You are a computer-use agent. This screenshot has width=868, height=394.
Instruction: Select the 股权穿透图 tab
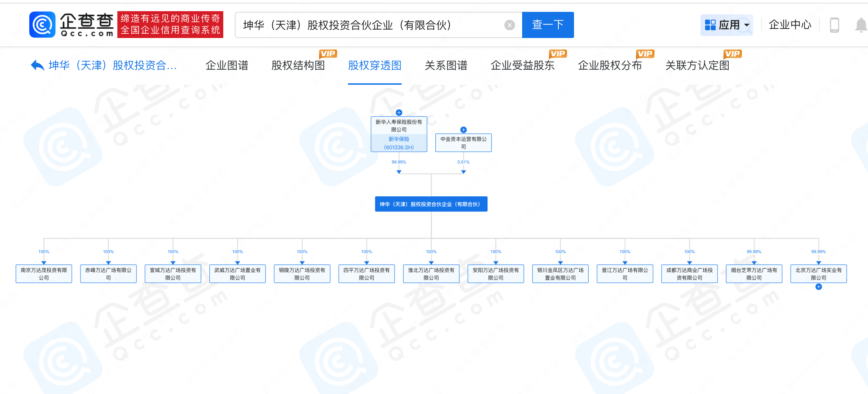pyautogui.click(x=374, y=65)
